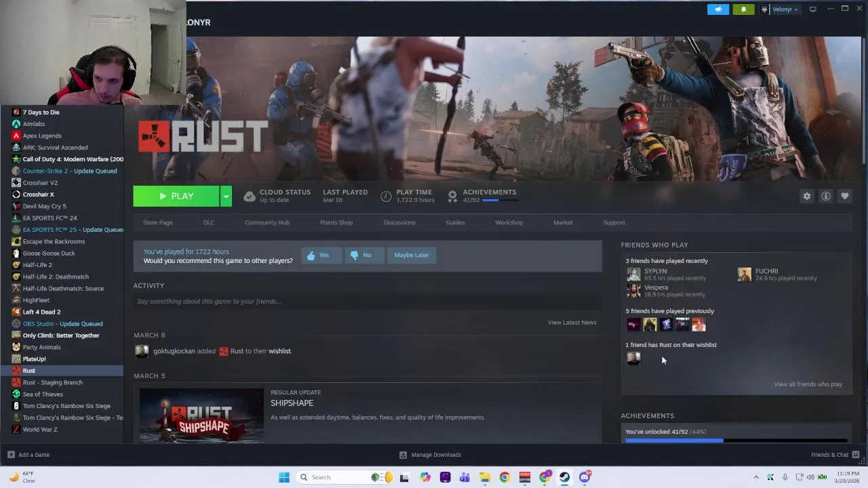Open Velonyr account dropdown menu
This screenshot has width=868, height=488.
tap(780, 9)
